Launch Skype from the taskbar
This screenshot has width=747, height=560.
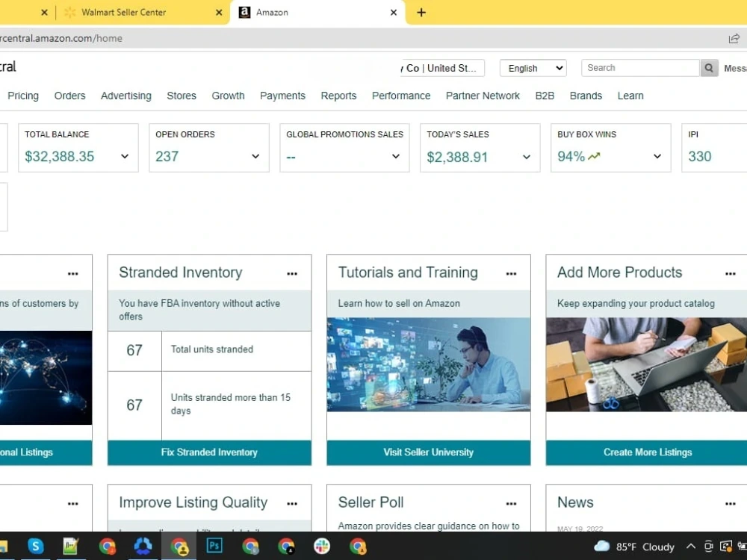[x=36, y=547]
